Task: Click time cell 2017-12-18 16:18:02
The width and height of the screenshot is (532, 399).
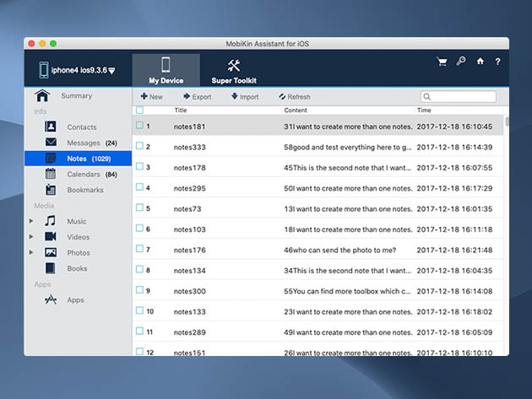Action: point(454,311)
